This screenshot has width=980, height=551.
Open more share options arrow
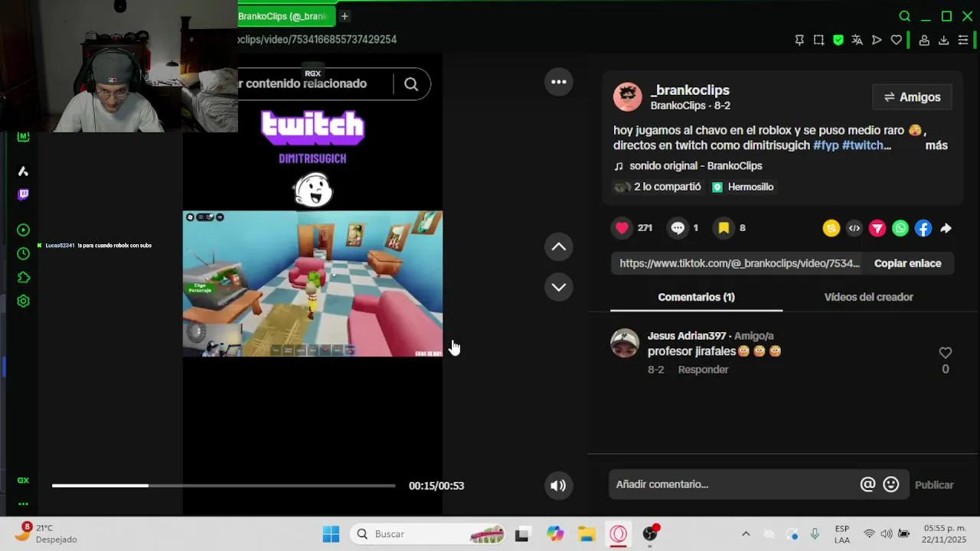point(946,228)
